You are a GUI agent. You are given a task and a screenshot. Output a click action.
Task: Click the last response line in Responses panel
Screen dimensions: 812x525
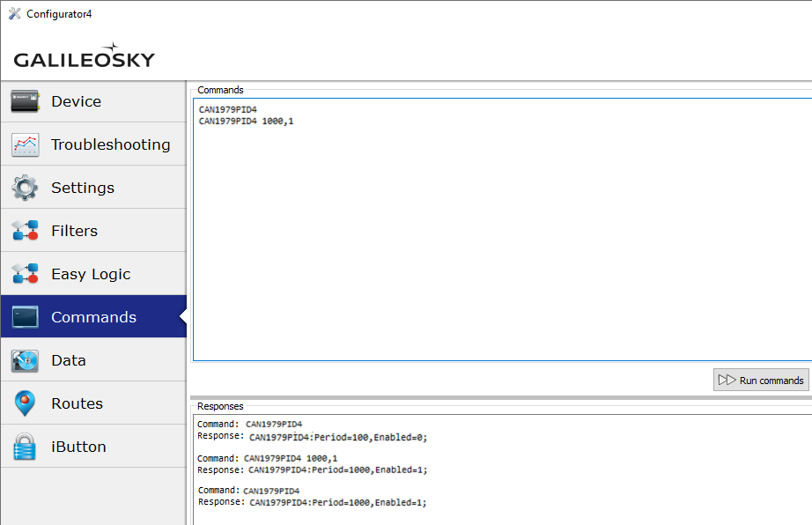click(x=338, y=503)
